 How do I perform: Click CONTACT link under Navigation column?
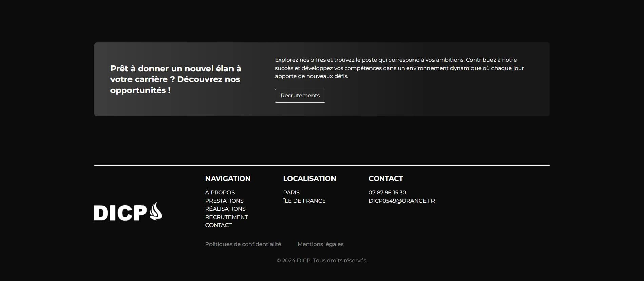coord(218,225)
